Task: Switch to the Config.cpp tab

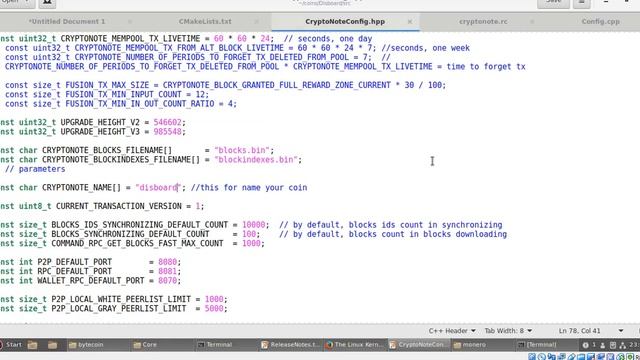Action: (600, 22)
